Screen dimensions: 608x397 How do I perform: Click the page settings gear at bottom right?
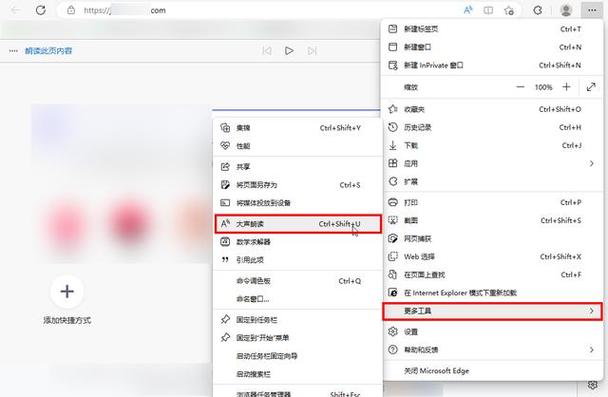click(592, 385)
